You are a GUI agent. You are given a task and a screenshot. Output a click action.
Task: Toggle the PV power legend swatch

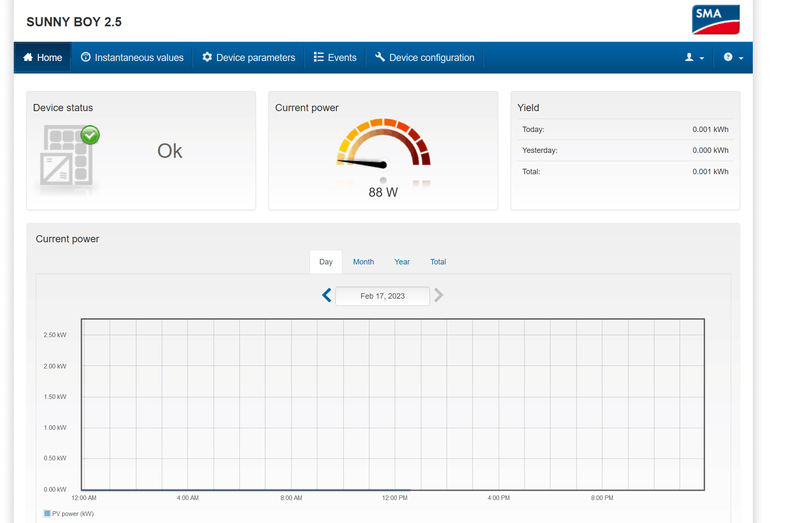47,513
